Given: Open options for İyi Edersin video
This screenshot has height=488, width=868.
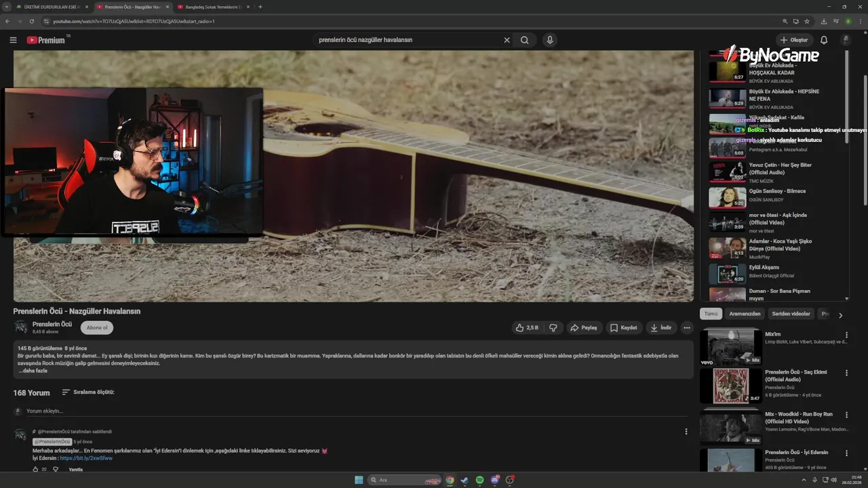Looking at the screenshot, I should (x=846, y=453).
